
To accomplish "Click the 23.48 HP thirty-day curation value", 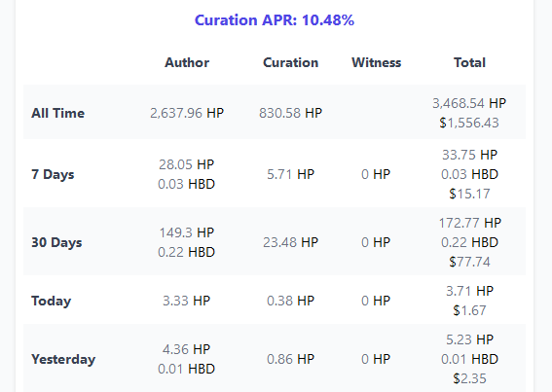I will (x=290, y=242).
